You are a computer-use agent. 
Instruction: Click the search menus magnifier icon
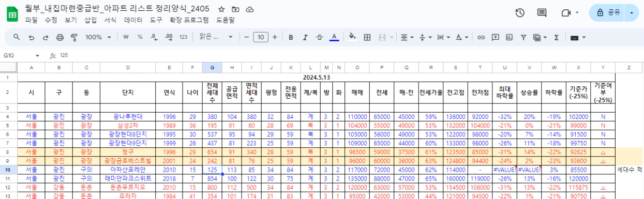(x=17, y=37)
